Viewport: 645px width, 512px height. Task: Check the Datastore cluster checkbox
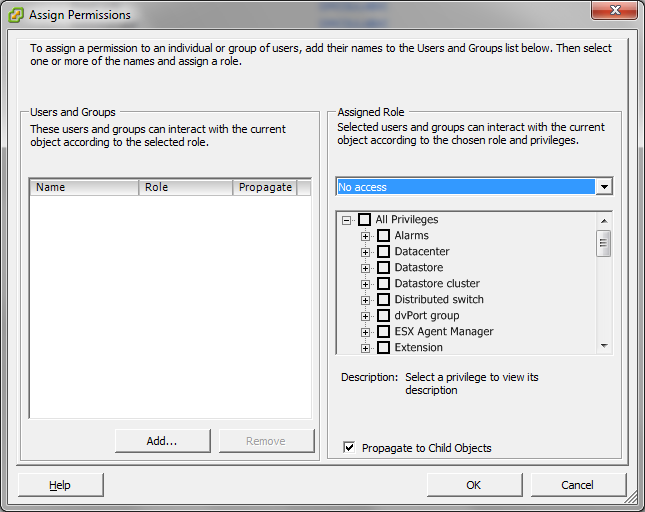click(x=383, y=284)
